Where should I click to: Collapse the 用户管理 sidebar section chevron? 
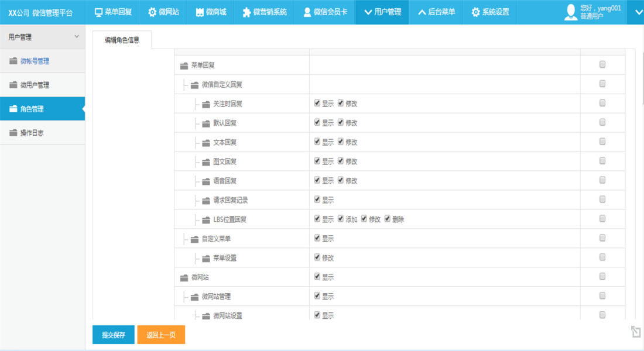tap(76, 36)
